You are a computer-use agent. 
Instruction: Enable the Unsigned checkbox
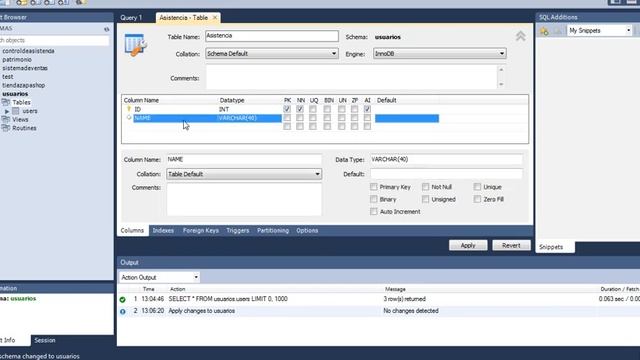pos(426,199)
